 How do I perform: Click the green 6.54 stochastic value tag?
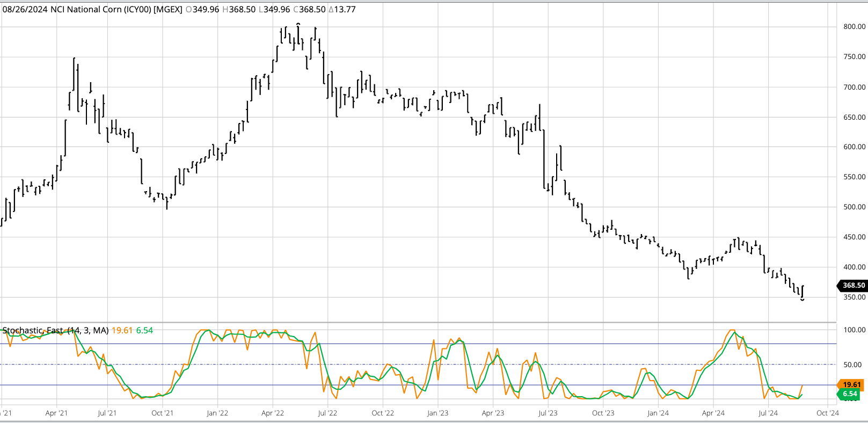850,394
